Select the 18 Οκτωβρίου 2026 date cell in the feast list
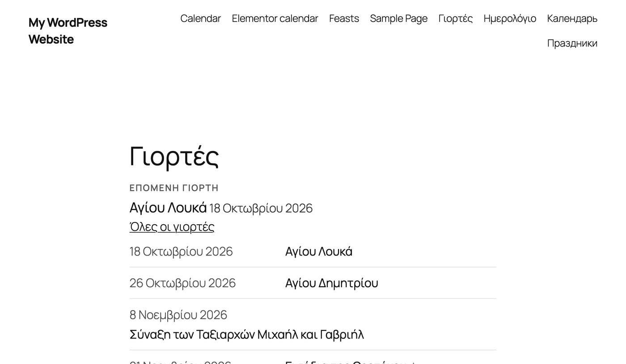Screen dimensions: 626x364 181,251
